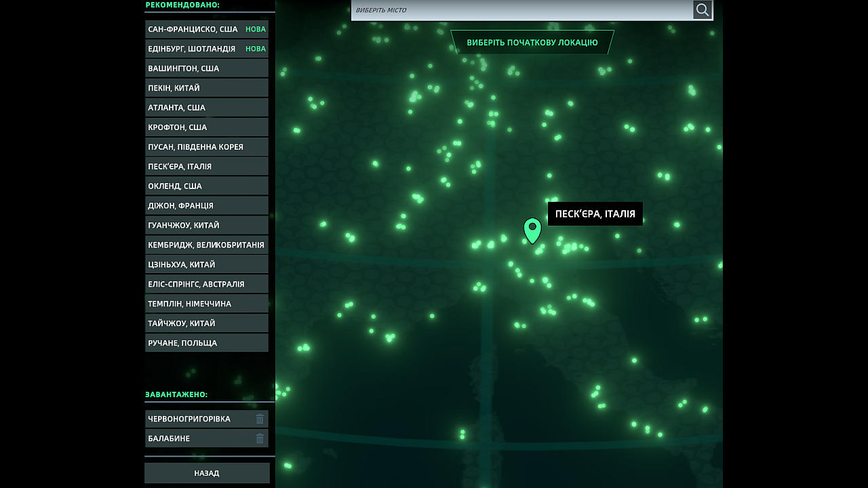The height and width of the screenshot is (488, 868).
Task: Select Темплін, Німеччина city
Action: click(x=207, y=304)
